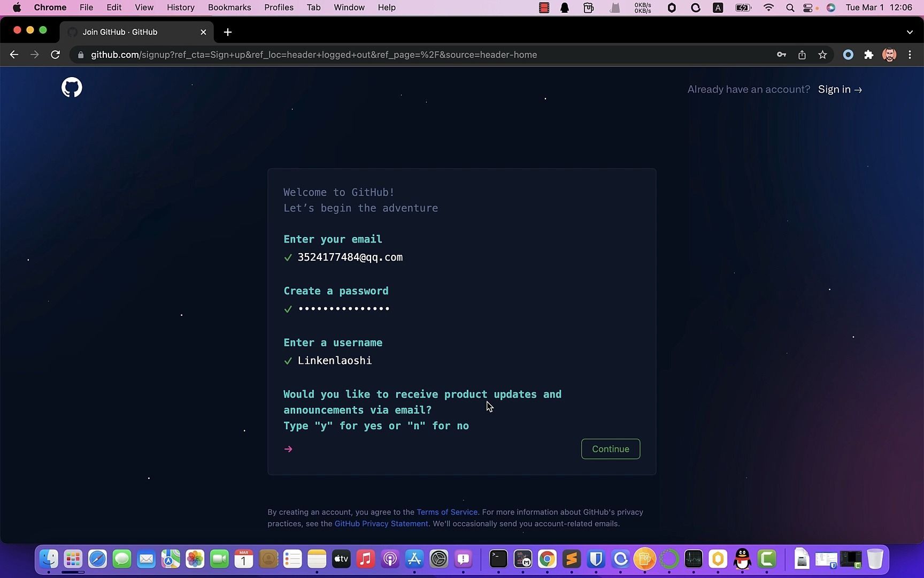Open a new Chrome tab
924x578 pixels.
228,32
